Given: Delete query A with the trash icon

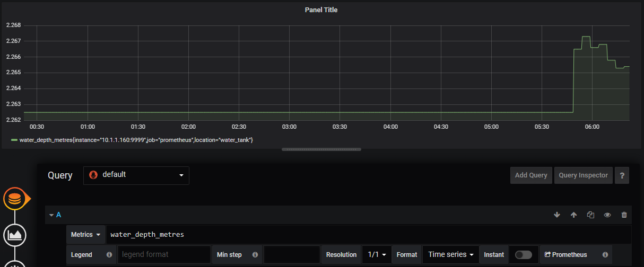Looking at the screenshot, I should tap(624, 215).
